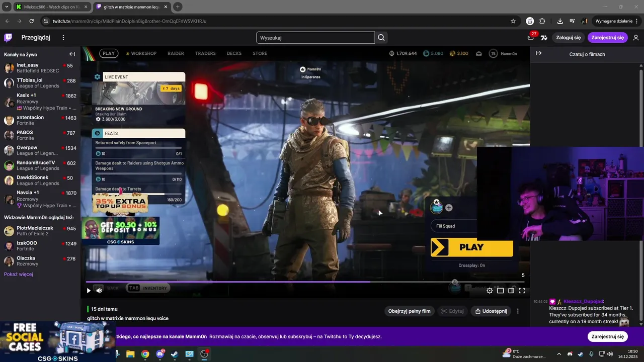Select the glitch w matrixie browser tab
Viewport: 644px width, 362px height.
(x=132, y=7)
